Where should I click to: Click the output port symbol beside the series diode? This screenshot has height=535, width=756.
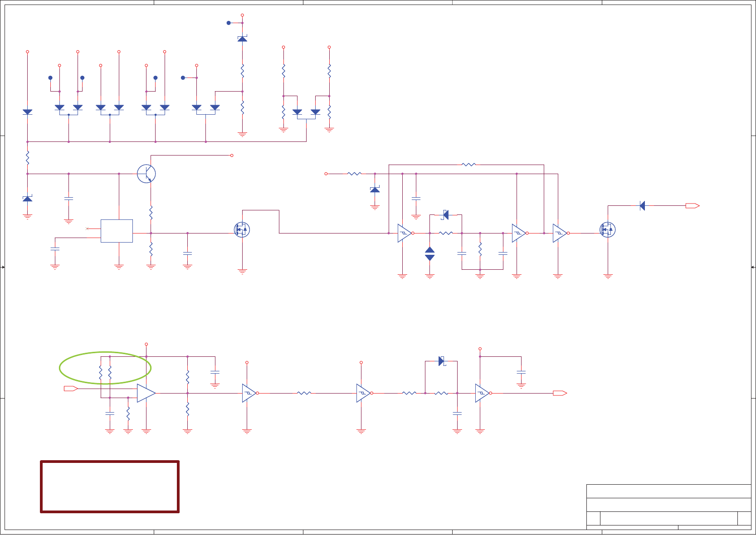(693, 206)
